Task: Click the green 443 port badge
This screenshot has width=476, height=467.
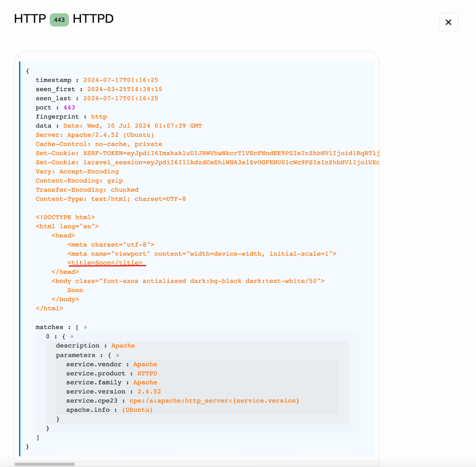Action: pyautogui.click(x=59, y=20)
